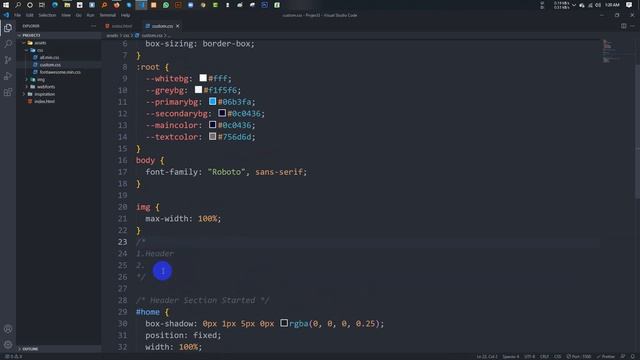Screen dimensions: 640x360
Task: Click the notifications bell in status bar
Action: [632, 356]
